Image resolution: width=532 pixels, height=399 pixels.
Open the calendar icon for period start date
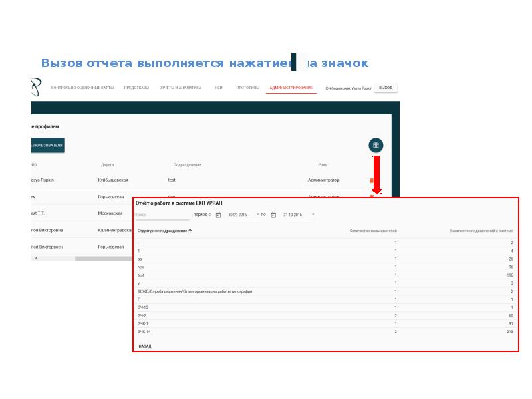pos(219,215)
